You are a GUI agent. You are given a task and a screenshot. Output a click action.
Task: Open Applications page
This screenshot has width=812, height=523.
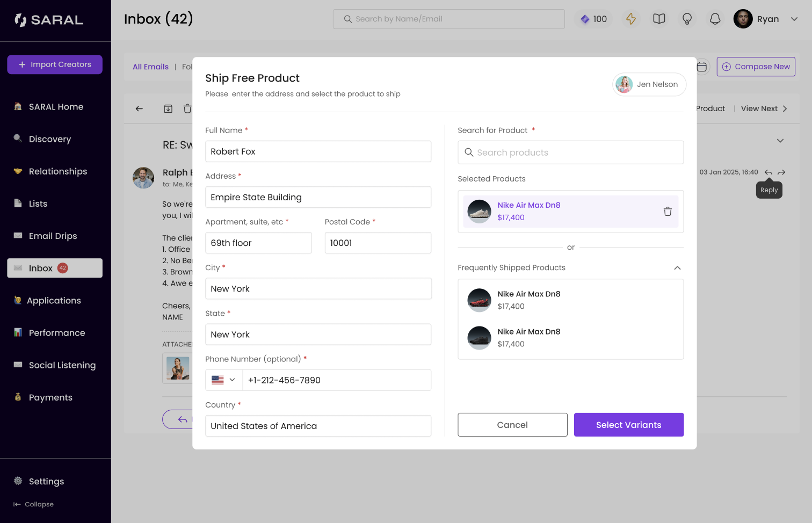pos(55,301)
